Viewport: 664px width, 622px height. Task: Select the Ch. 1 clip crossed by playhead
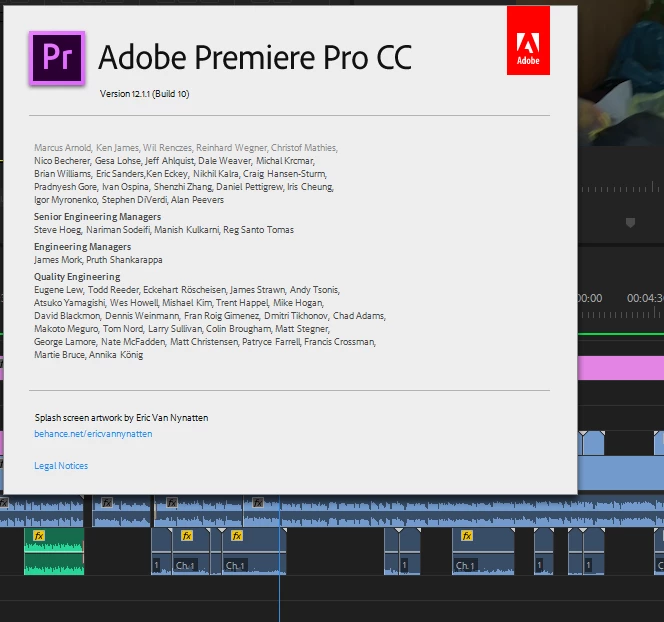(x=253, y=551)
